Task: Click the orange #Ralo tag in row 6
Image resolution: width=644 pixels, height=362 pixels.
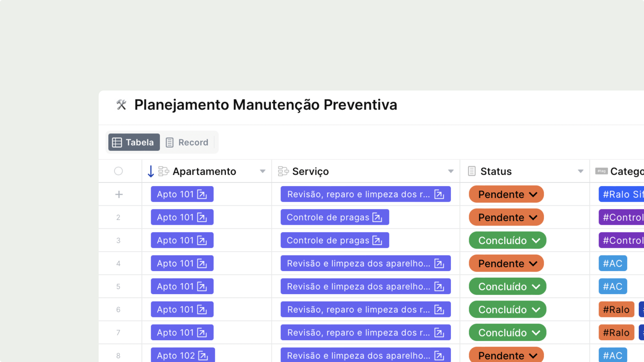Action: pos(616,310)
